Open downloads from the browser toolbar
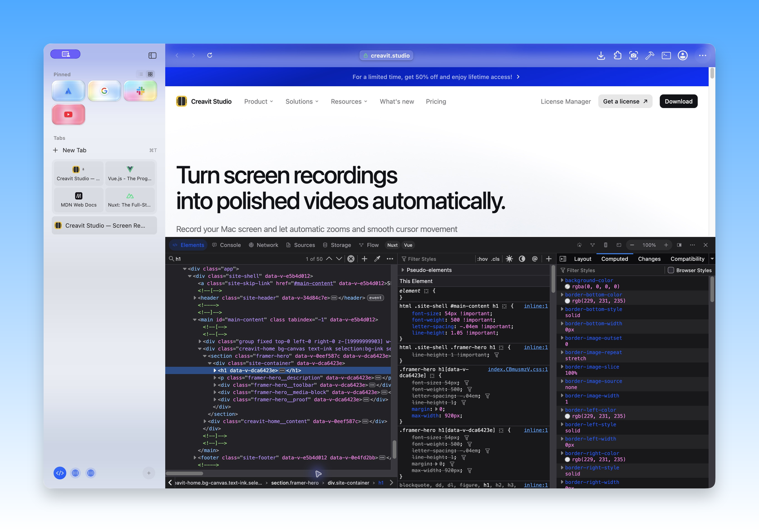This screenshot has height=532, width=759. [601, 55]
